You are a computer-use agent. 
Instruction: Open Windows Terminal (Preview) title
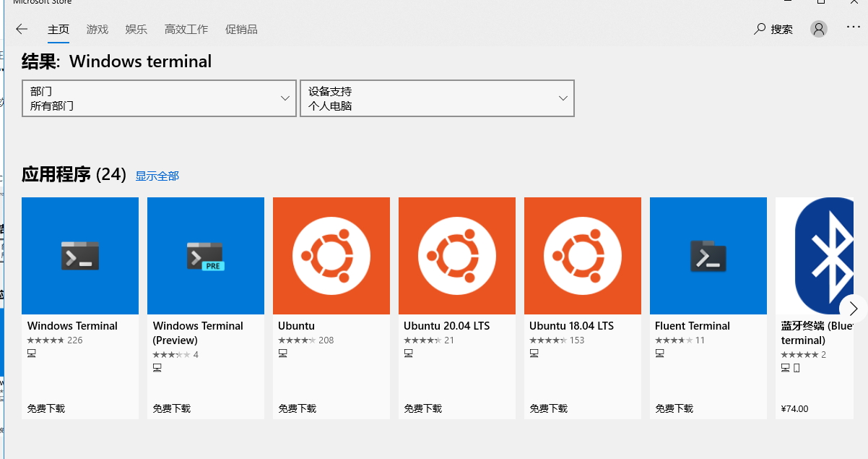(198, 333)
